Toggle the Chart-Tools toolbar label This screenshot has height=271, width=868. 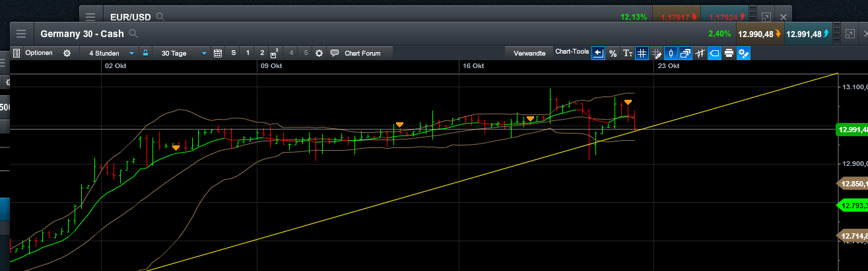point(572,52)
